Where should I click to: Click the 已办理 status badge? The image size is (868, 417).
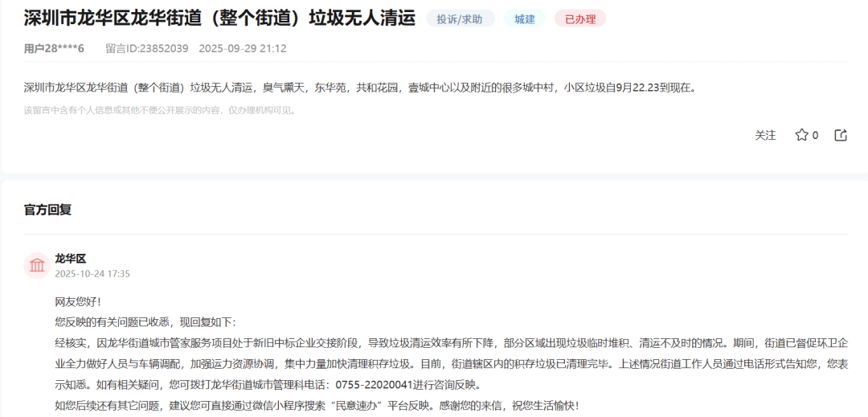579,18
